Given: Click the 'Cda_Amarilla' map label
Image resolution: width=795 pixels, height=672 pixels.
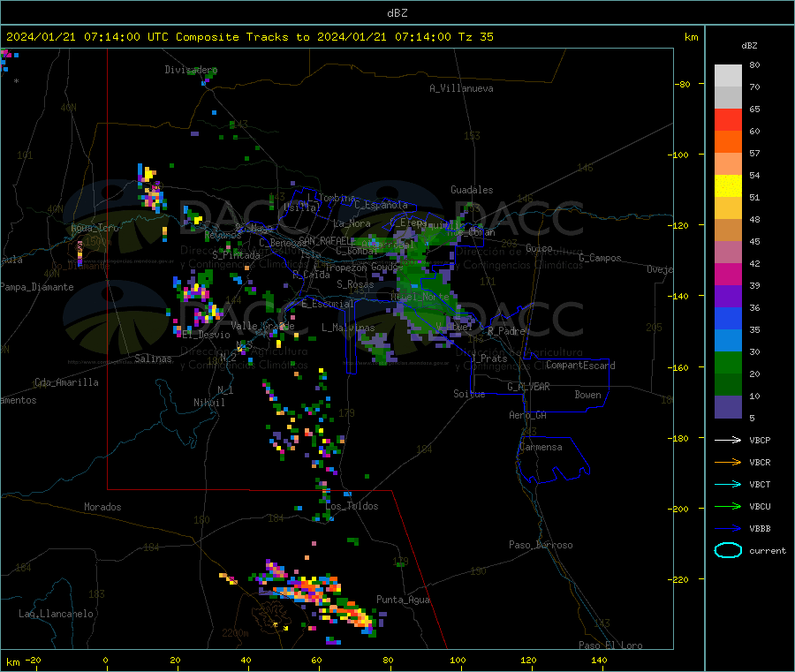Looking at the screenshot, I should click(66, 382).
